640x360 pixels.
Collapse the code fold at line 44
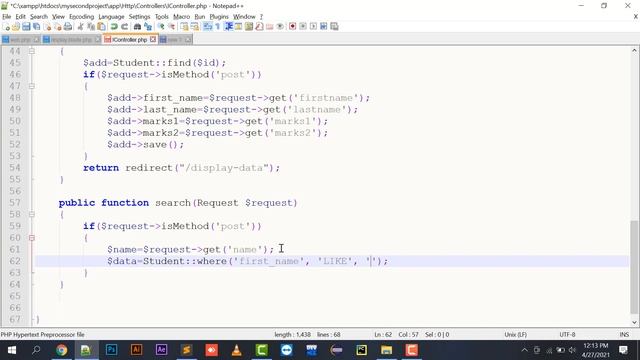pyautogui.click(x=31, y=51)
